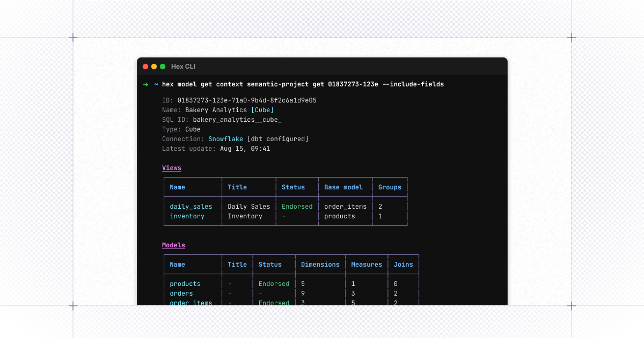
Task: Click the Measures column header
Action: pyautogui.click(x=367, y=264)
